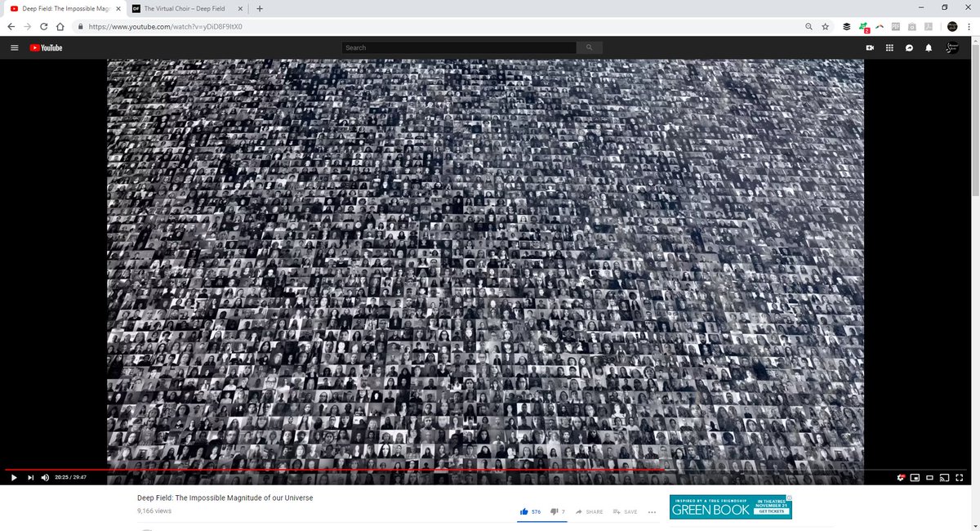This screenshot has width=980, height=531.
Task: Skip to next video
Action: click(x=30, y=477)
